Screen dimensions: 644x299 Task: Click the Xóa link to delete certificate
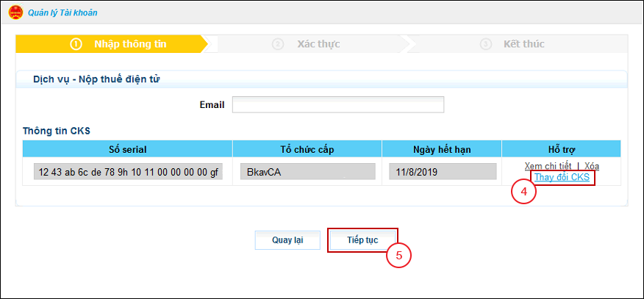coord(592,167)
